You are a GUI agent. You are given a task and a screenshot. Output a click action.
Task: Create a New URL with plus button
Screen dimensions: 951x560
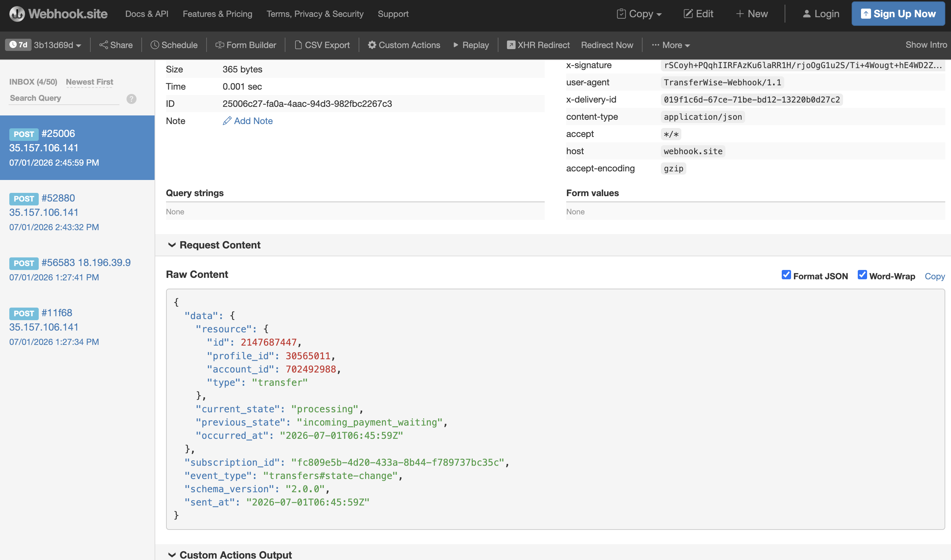pos(752,14)
